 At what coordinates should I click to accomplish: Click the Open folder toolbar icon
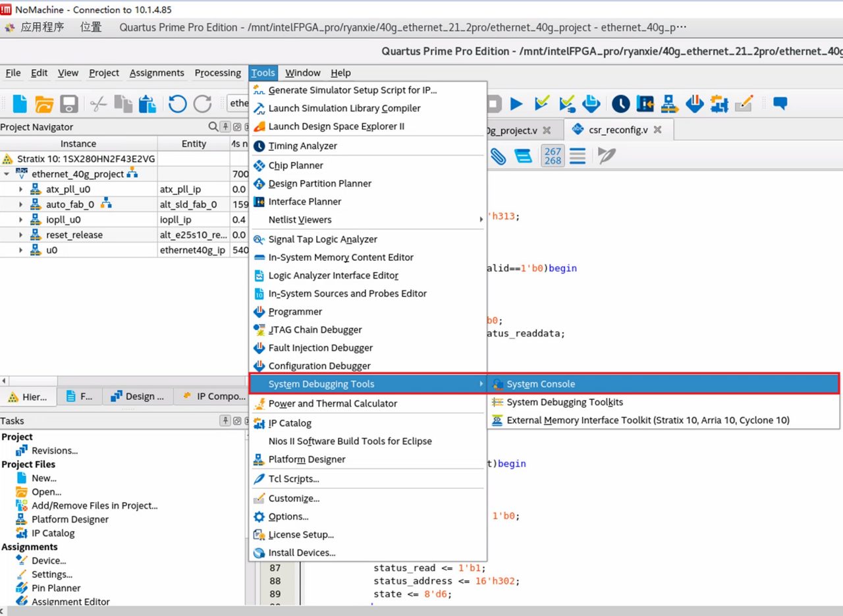[44, 104]
